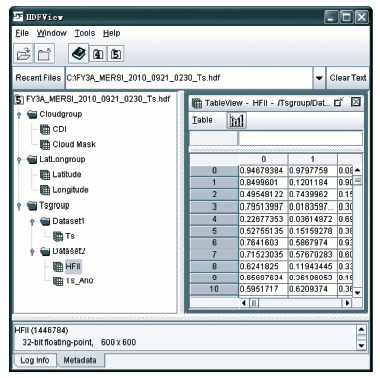Viewport: 380px width, 378px height.
Task: Open the HDF4 library version icon
Action: 98,54
